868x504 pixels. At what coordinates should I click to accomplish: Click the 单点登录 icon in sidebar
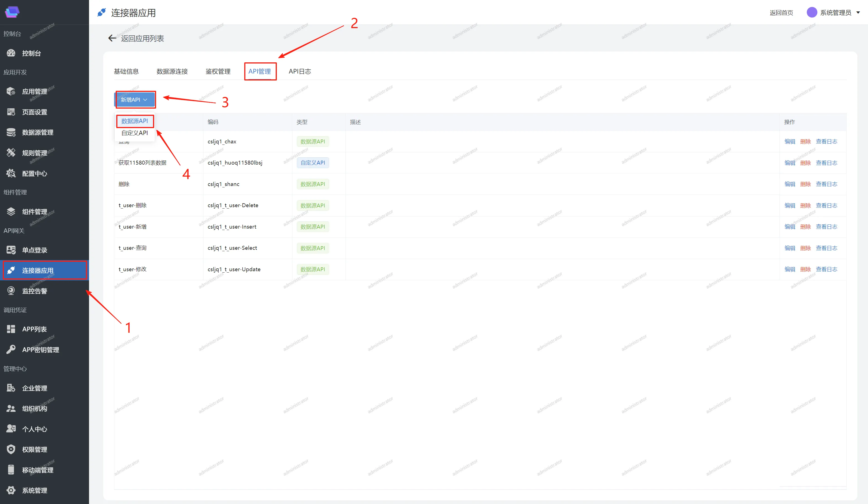pos(11,250)
